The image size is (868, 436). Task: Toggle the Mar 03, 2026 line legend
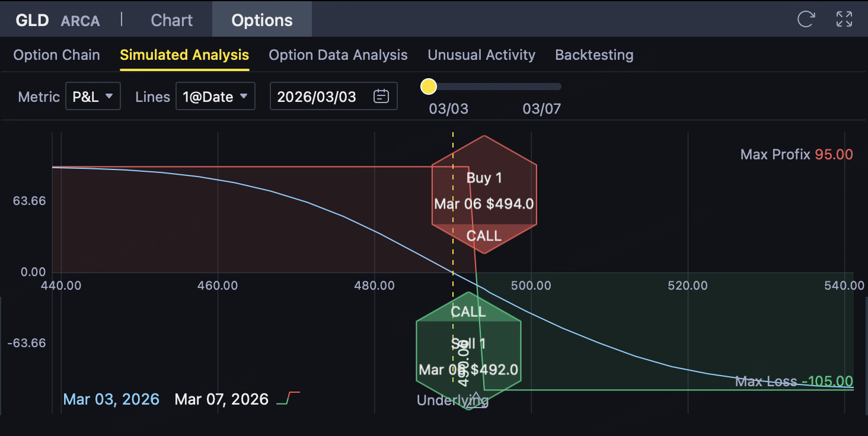click(111, 399)
